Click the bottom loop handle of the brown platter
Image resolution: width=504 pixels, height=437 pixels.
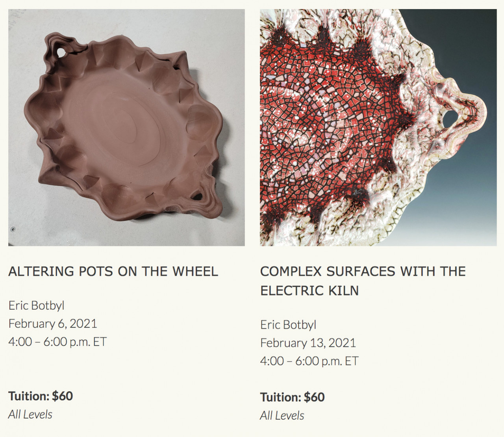tap(199, 196)
